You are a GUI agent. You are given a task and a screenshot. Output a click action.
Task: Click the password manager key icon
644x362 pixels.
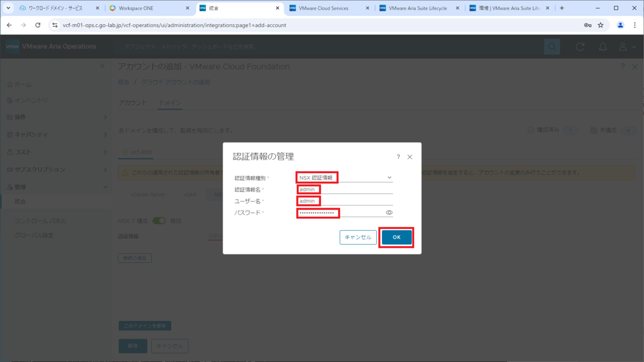coord(588,25)
